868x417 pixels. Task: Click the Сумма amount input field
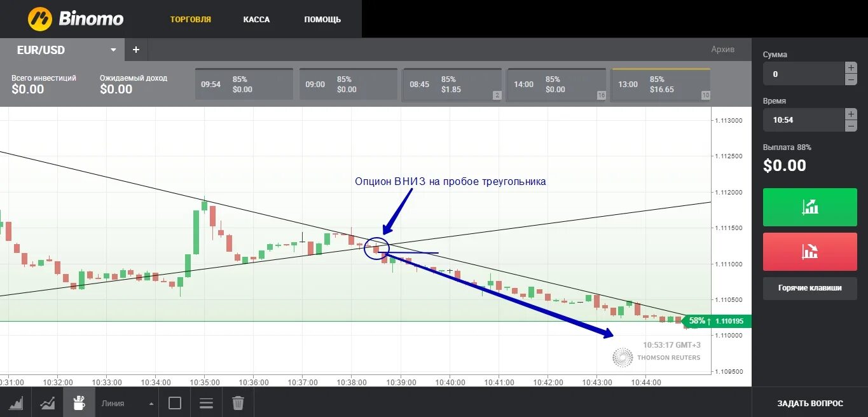pyautogui.click(x=803, y=74)
